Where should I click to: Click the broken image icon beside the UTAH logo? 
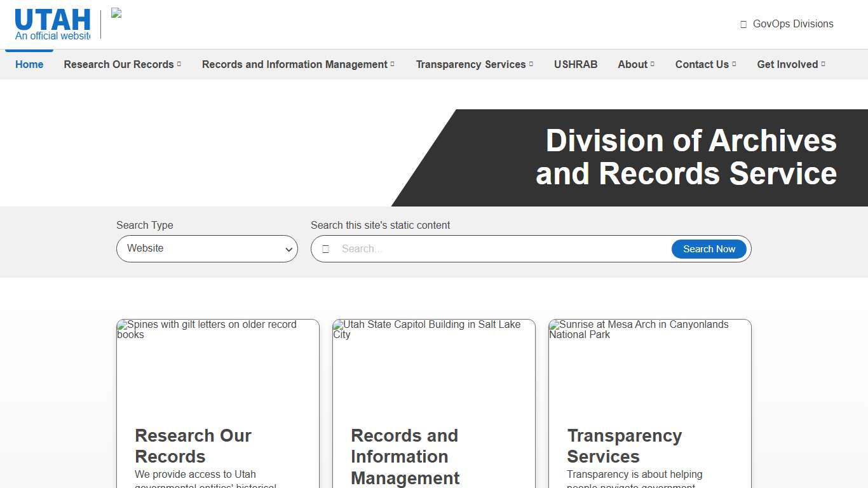(116, 14)
